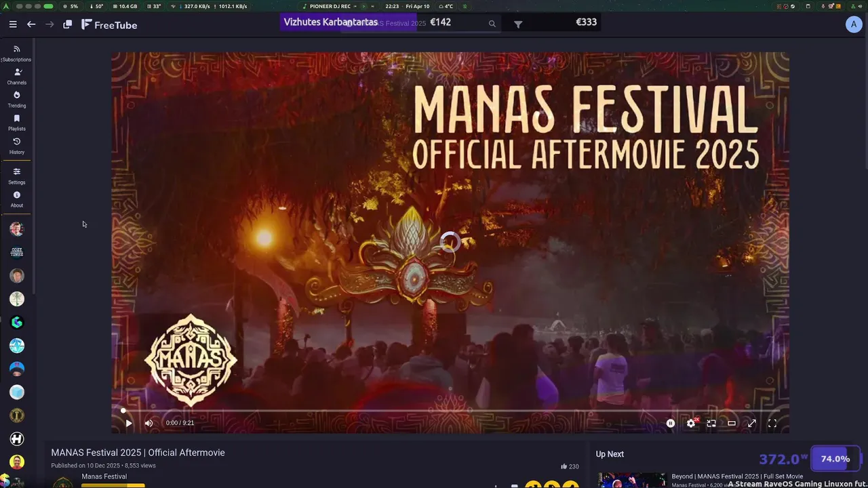Open the Subscriptions feed in sidebar
Image resolution: width=868 pixels, height=488 pixels.
point(17,54)
